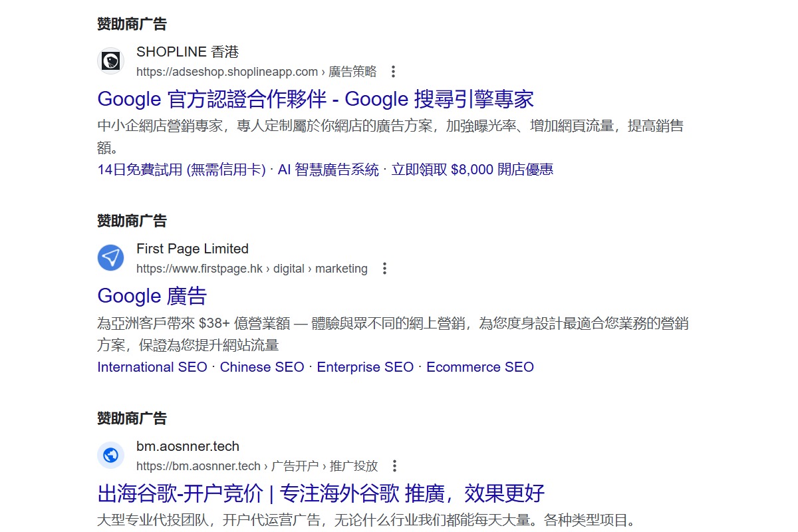Screen dimensions: 798x532
Task: Click the '赞助商广告' label above the SHOPLINE ad
Action: (132, 25)
